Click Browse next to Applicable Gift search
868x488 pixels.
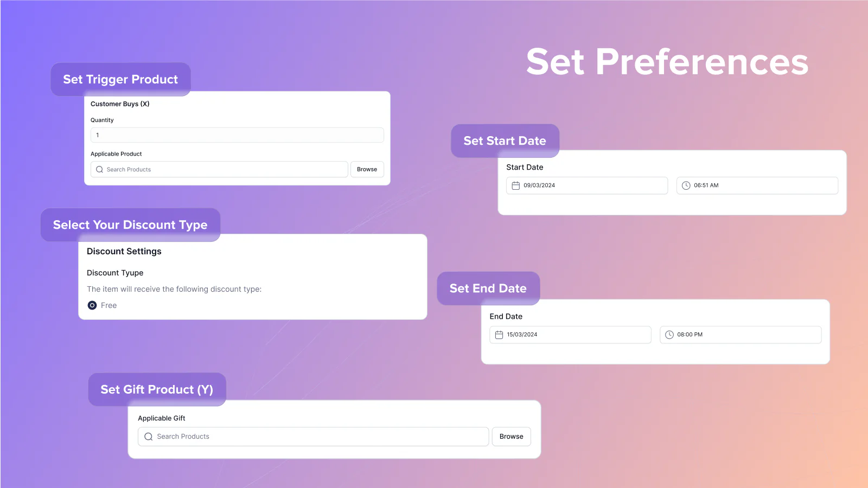(511, 436)
